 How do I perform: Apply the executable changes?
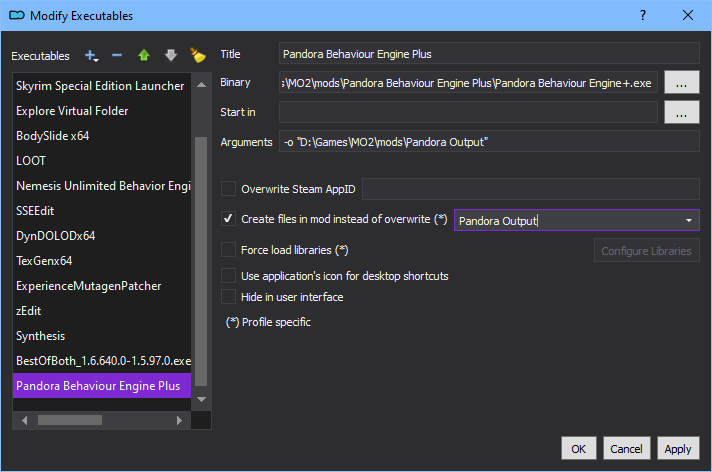point(678,448)
